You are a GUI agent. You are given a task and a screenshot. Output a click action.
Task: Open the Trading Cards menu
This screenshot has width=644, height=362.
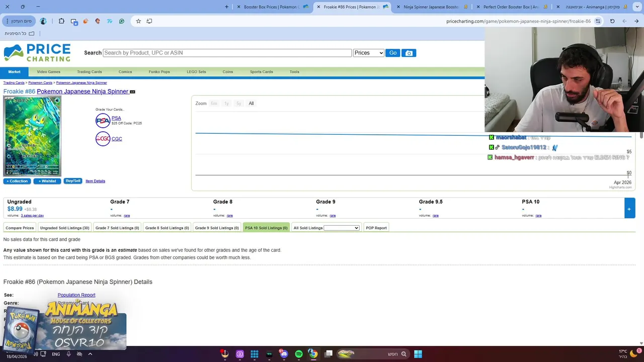(x=90, y=72)
